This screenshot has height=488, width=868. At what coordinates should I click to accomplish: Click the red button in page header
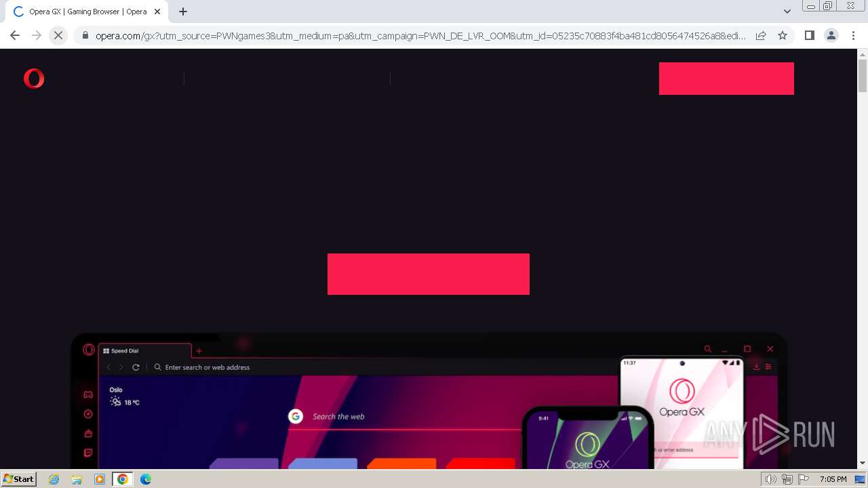[726, 79]
